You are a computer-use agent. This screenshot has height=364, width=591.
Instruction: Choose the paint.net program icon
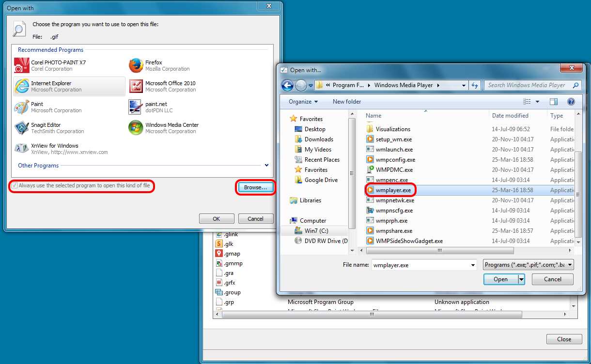136,106
